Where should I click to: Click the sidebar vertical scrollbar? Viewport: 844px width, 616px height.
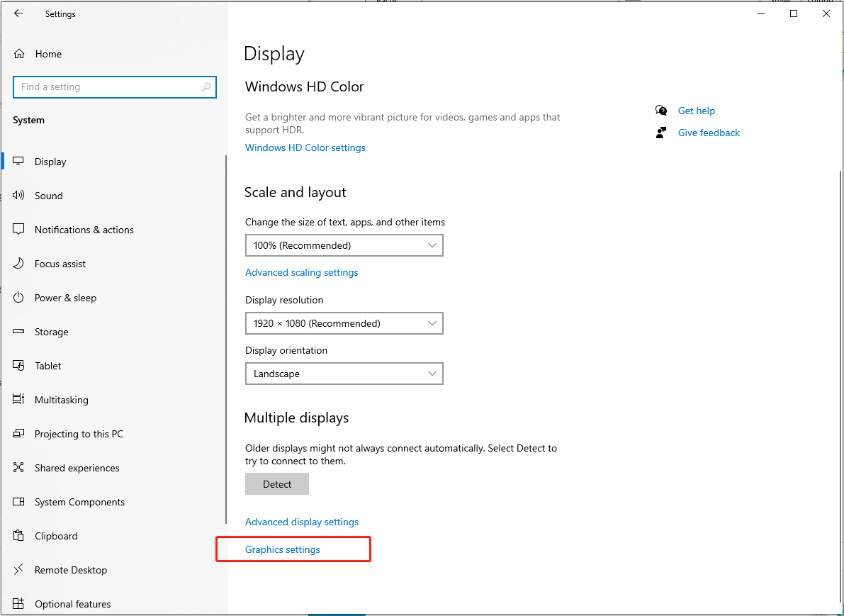(x=226, y=340)
